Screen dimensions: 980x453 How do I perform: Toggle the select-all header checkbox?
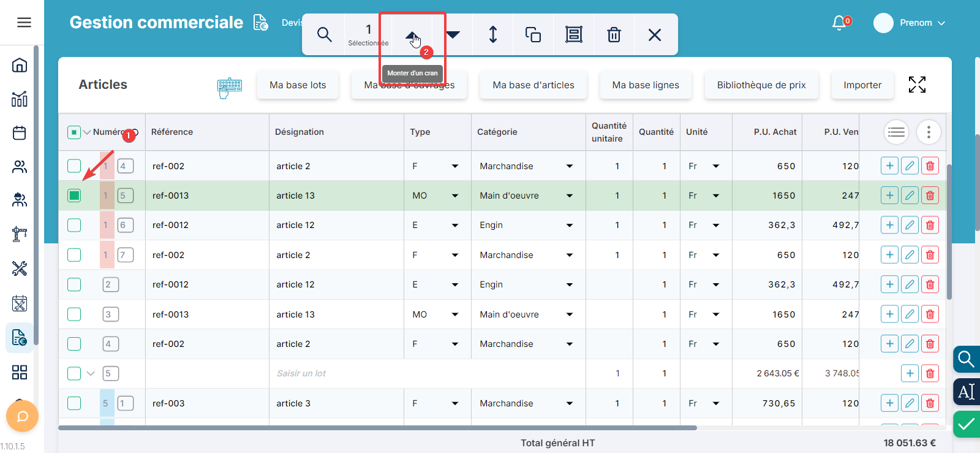coord(74,132)
